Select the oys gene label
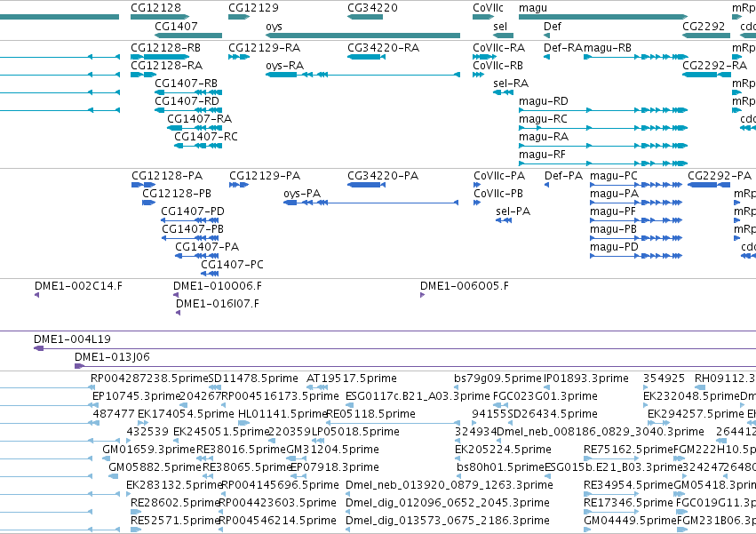Screen dimensions: 756x534 click(x=274, y=27)
